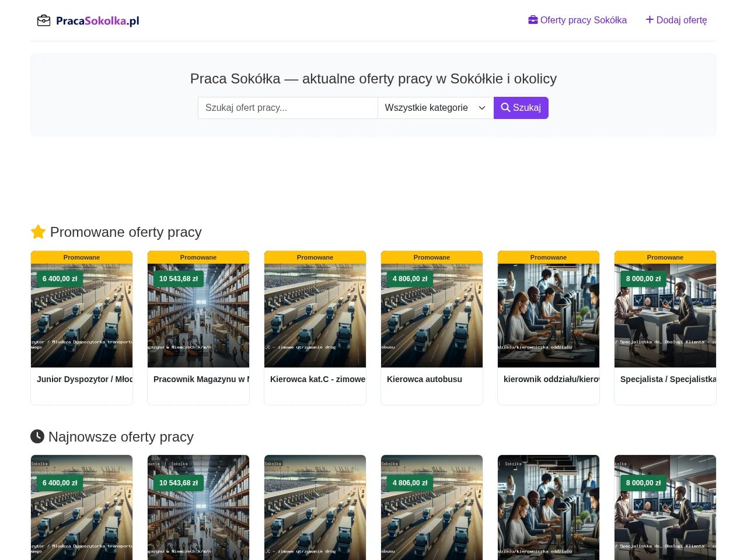
Task: Open the 8 000,00 zł card under Najnowsze oferty
Action: point(665,508)
